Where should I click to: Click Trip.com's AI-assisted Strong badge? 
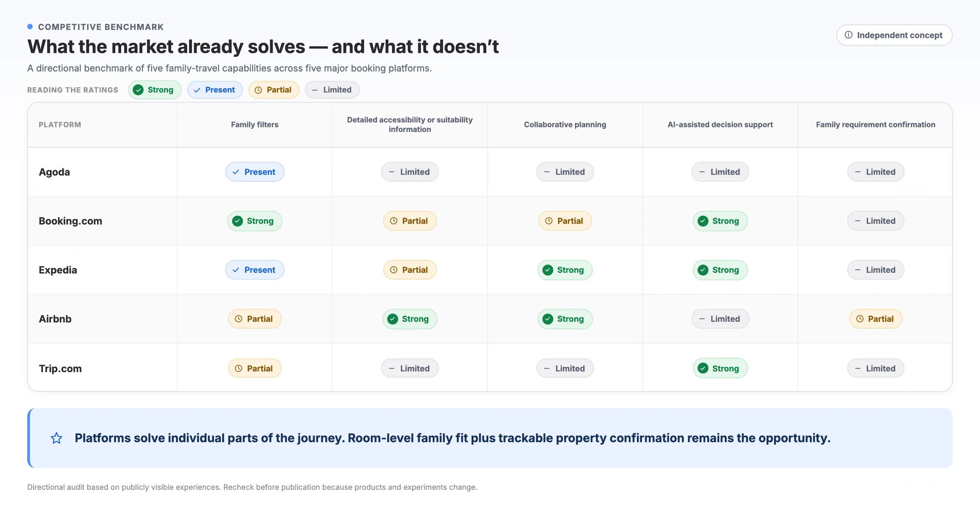pos(720,368)
